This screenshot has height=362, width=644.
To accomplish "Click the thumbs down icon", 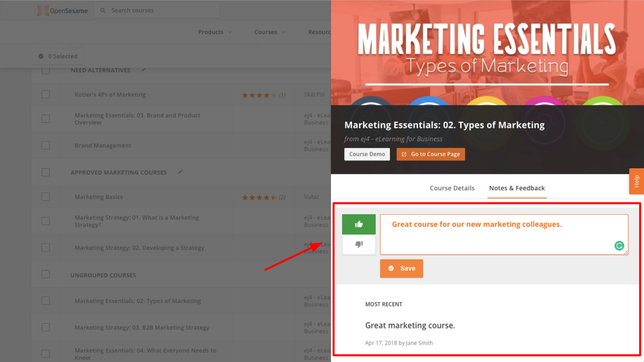I will [x=359, y=244].
